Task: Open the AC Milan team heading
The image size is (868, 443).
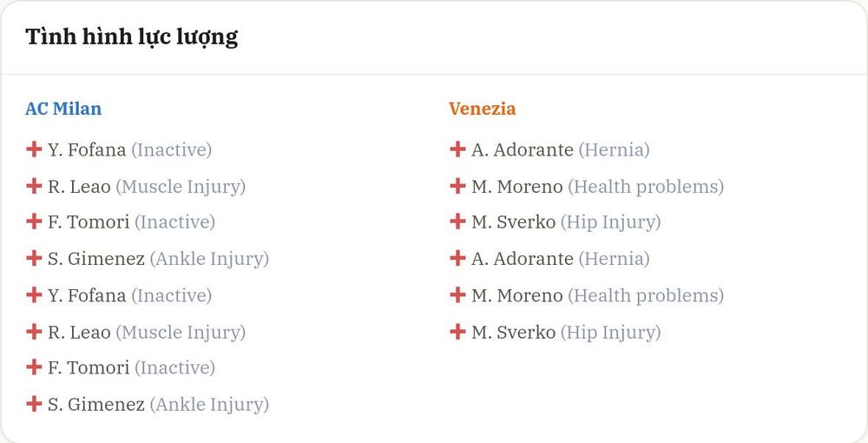Action: (63, 109)
